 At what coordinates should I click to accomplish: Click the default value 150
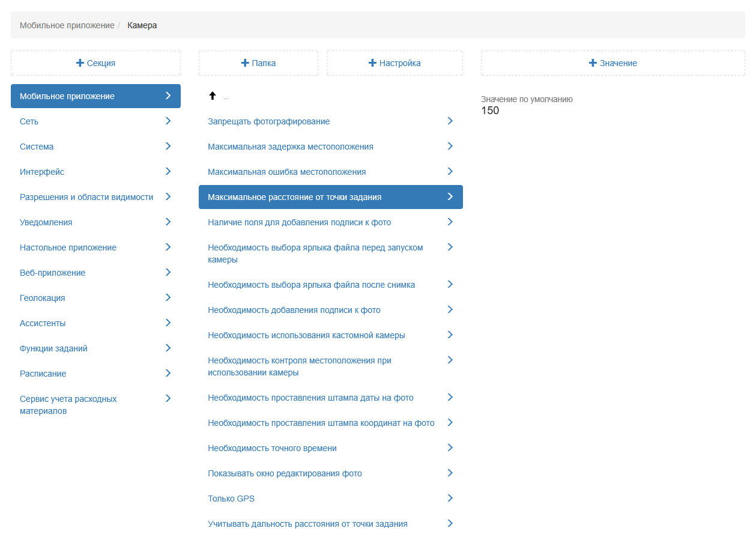tap(490, 111)
